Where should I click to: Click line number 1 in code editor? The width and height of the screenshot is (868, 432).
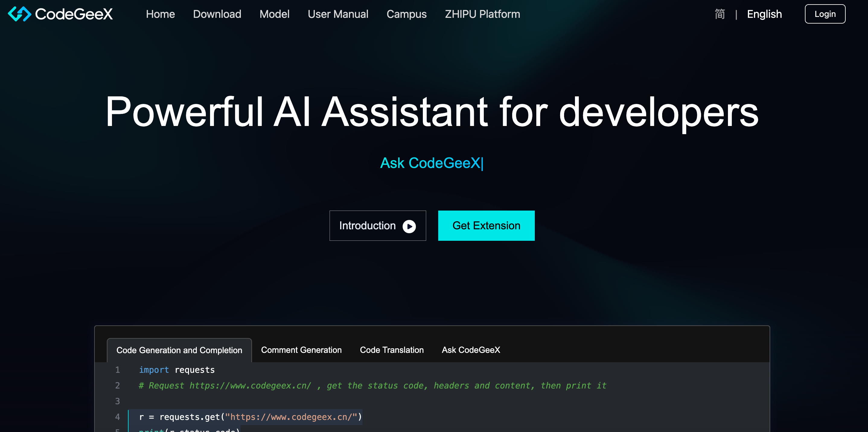click(x=118, y=369)
